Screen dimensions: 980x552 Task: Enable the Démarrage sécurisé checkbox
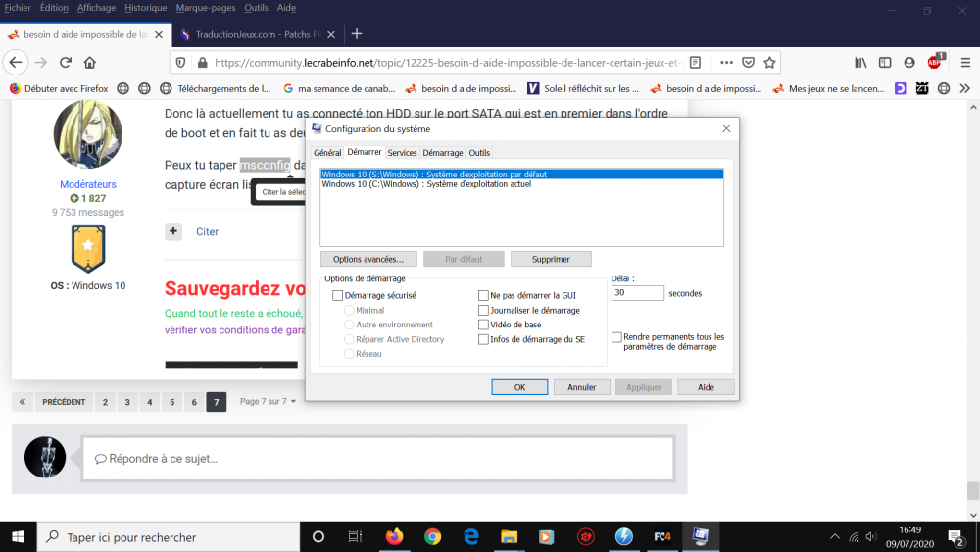point(337,296)
